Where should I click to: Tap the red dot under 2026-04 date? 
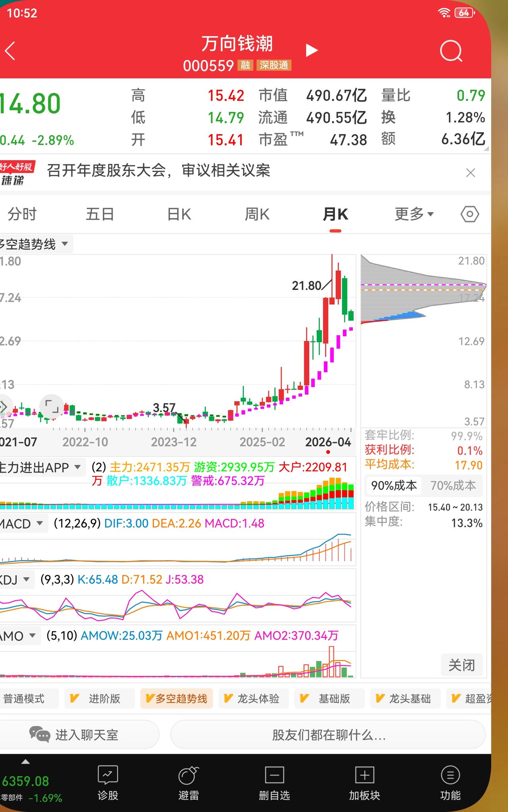click(328, 452)
